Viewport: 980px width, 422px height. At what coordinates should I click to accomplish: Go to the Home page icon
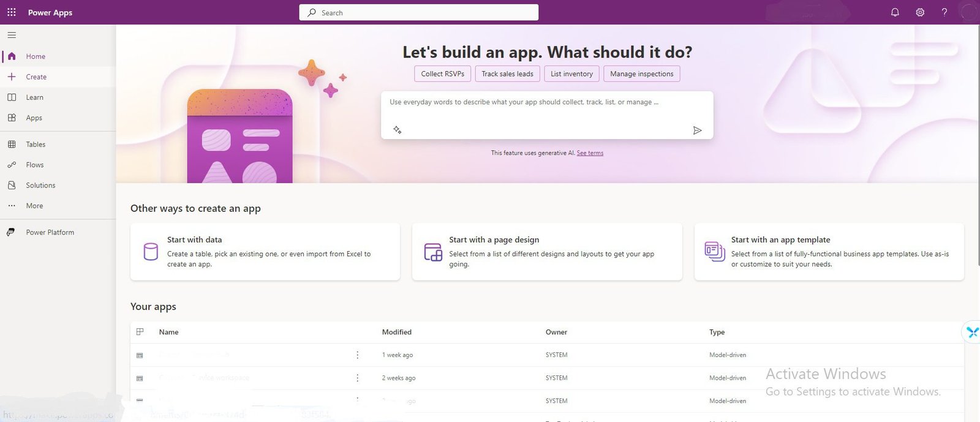(x=12, y=56)
